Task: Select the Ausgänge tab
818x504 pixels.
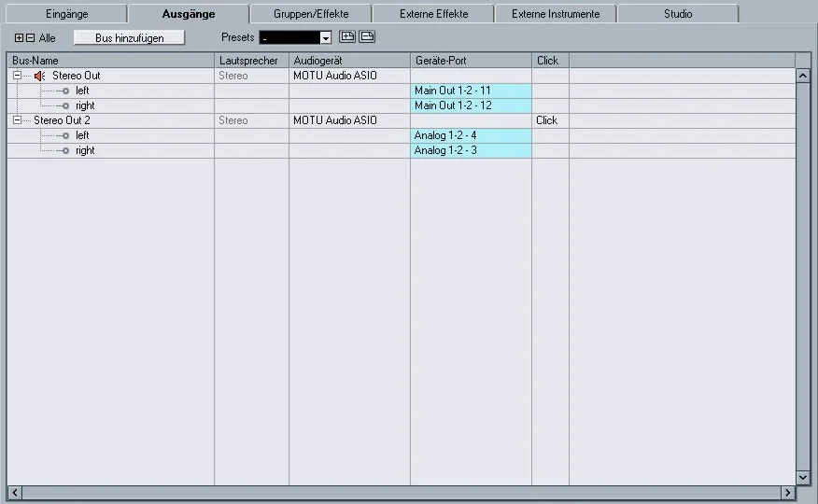Action: pyautogui.click(x=189, y=14)
